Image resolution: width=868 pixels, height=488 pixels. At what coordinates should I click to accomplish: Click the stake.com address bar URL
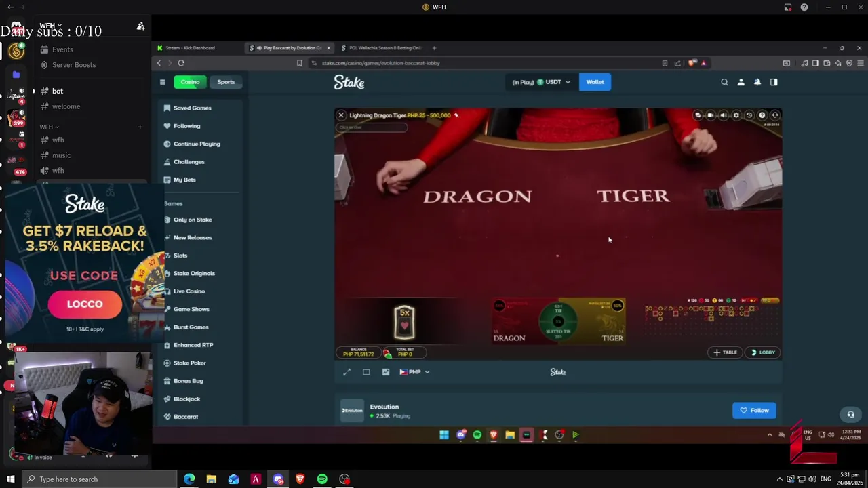(x=381, y=63)
